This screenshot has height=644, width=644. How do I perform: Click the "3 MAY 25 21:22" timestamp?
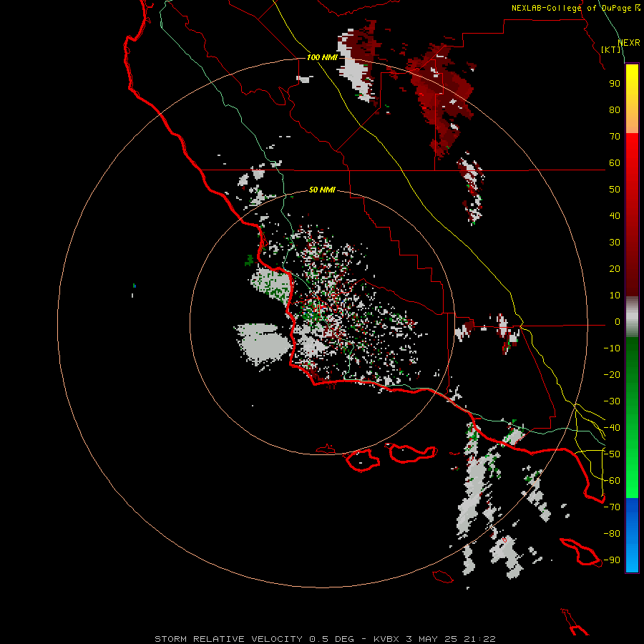click(451, 639)
